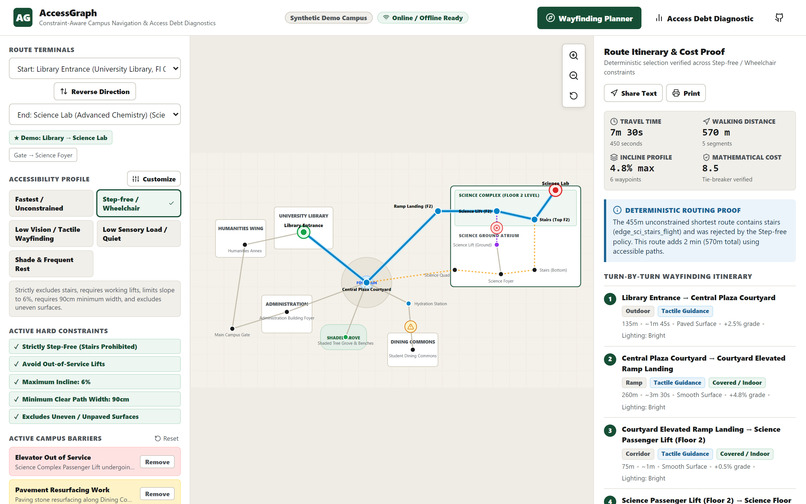Remove the Elevator Out of Service barrier
The height and width of the screenshot is (504, 806).
(x=157, y=462)
